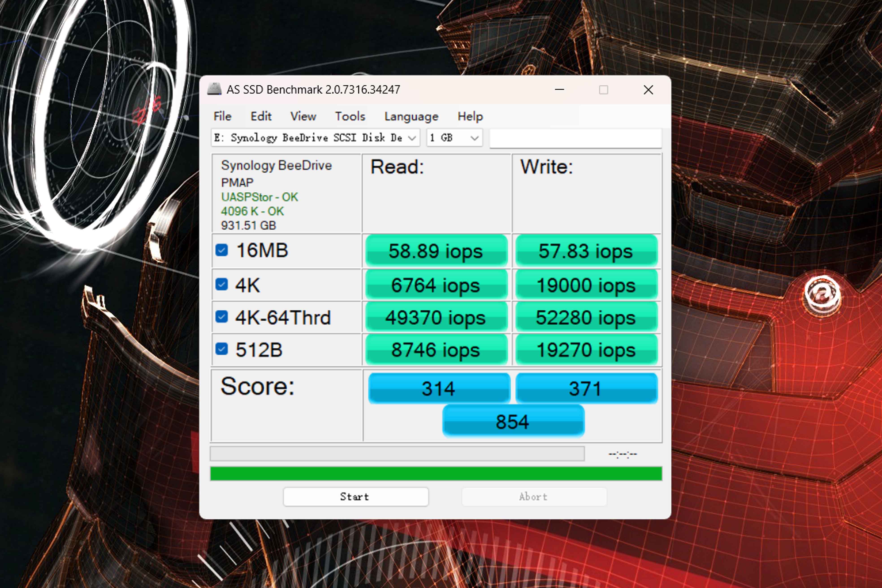Click the 4K-64Thrd read result 49370 iops
The width and height of the screenshot is (882, 588).
437,317
